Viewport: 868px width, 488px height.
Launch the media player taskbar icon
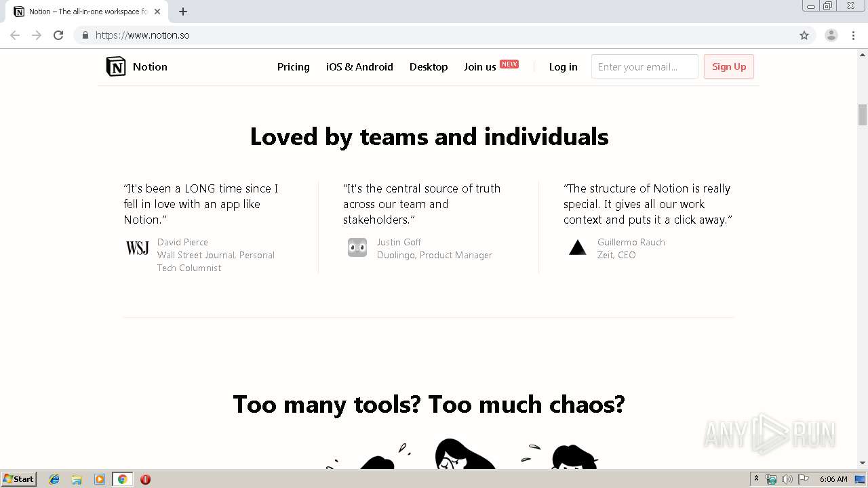tap(100, 479)
